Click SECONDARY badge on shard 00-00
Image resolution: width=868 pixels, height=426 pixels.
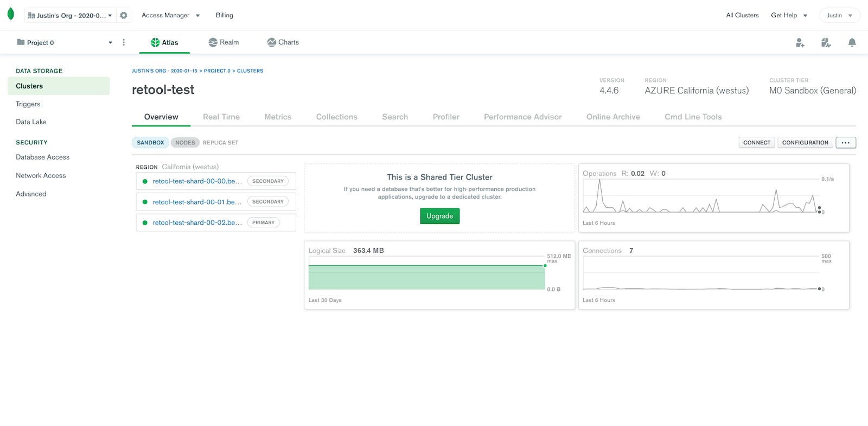coord(268,181)
